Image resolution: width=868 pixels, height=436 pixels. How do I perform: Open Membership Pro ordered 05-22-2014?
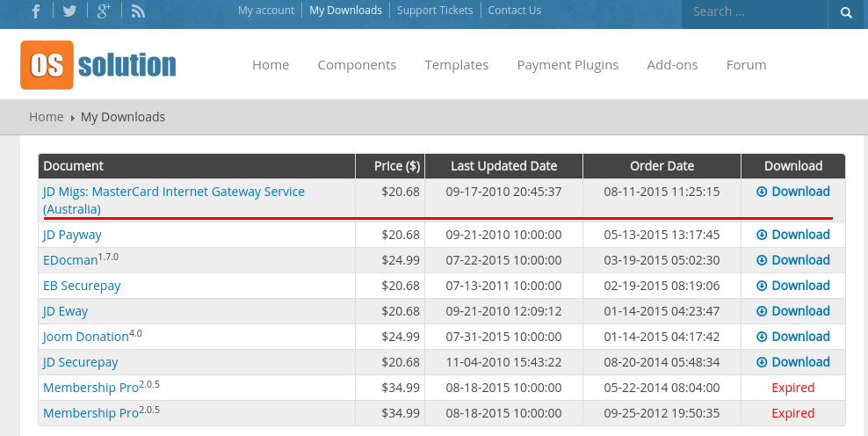tap(90, 388)
